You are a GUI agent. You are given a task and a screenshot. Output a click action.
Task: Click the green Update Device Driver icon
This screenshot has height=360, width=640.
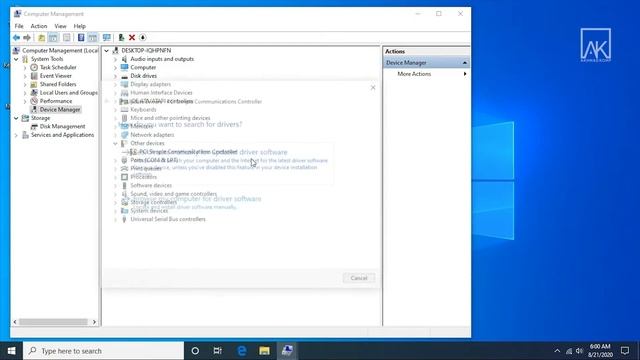pyautogui.click(x=121, y=38)
